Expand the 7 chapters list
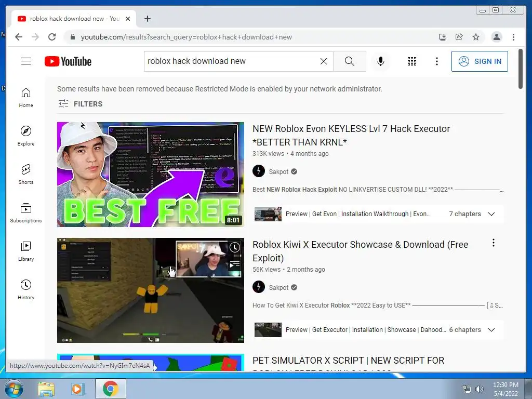532x399 pixels. tap(491, 214)
